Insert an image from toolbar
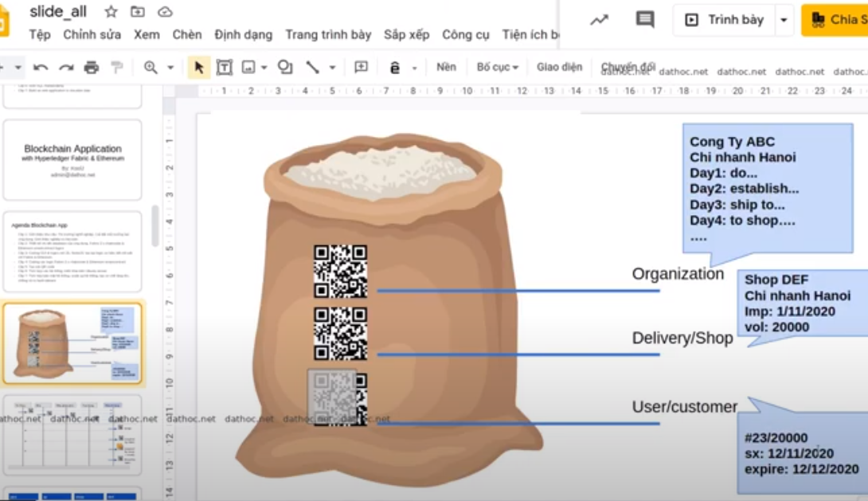Image resolution: width=868 pixels, height=501 pixels. click(x=248, y=68)
